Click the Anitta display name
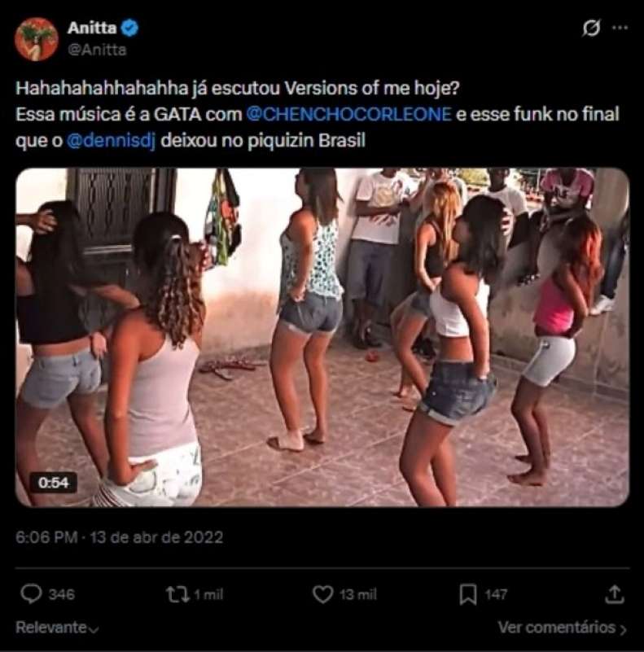The image size is (644, 652). [92, 28]
